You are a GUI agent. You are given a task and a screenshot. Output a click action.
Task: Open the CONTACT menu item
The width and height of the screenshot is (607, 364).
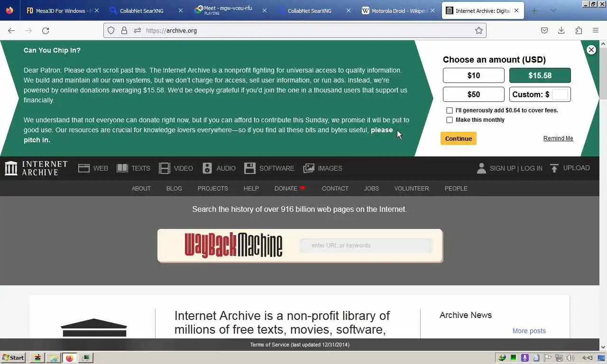tap(335, 188)
